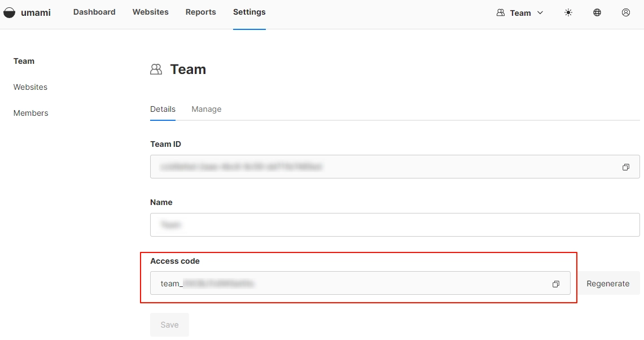Click the Save button
This screenshot has width=644, height=340.
169,325
